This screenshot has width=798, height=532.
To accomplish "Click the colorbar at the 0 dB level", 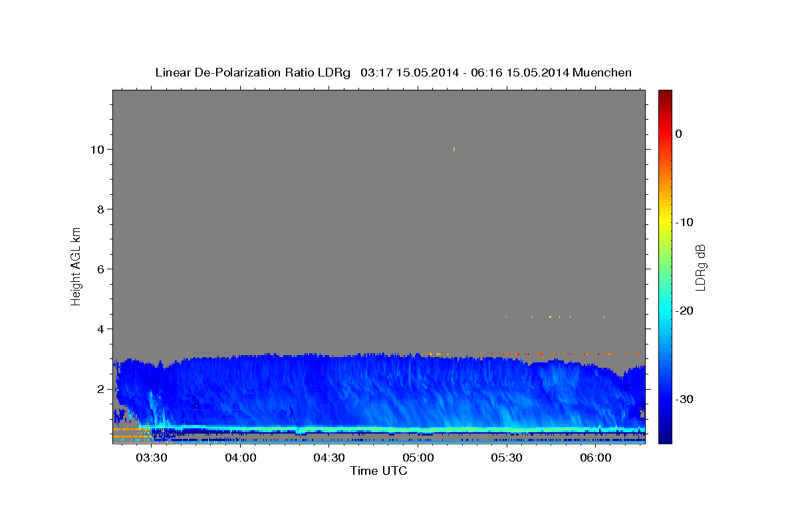I will click(665, 134).
